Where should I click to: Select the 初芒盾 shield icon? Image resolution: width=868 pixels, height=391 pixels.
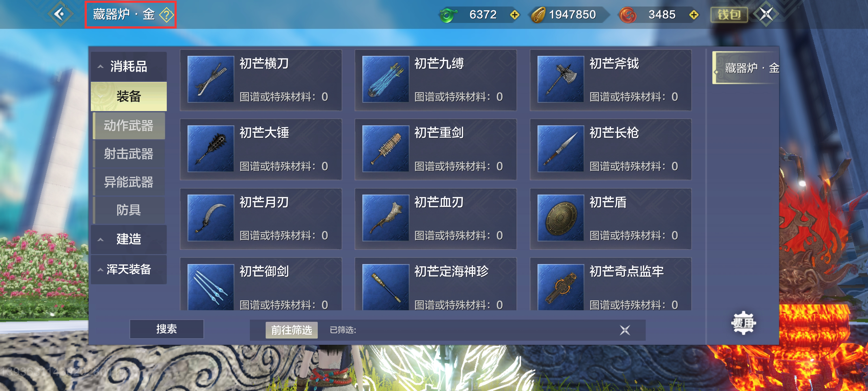(561, 218)
